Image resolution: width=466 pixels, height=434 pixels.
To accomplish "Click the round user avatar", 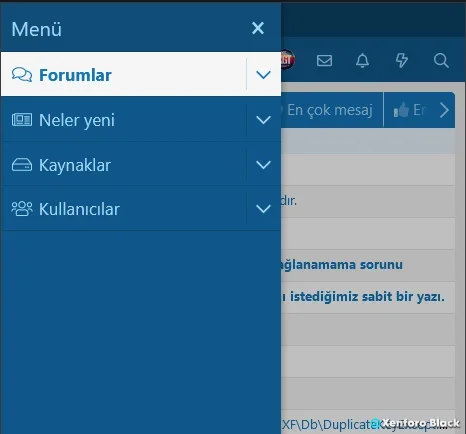I will [x=287, y=60].
